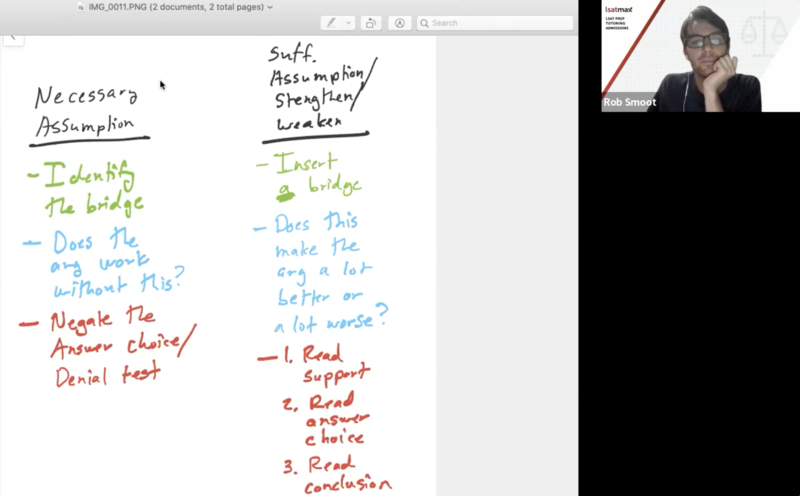Expand the IMG_0011.PNG title chevron
Image resolution: width=800 pixels, height=496 pixels.
(270, 7)
